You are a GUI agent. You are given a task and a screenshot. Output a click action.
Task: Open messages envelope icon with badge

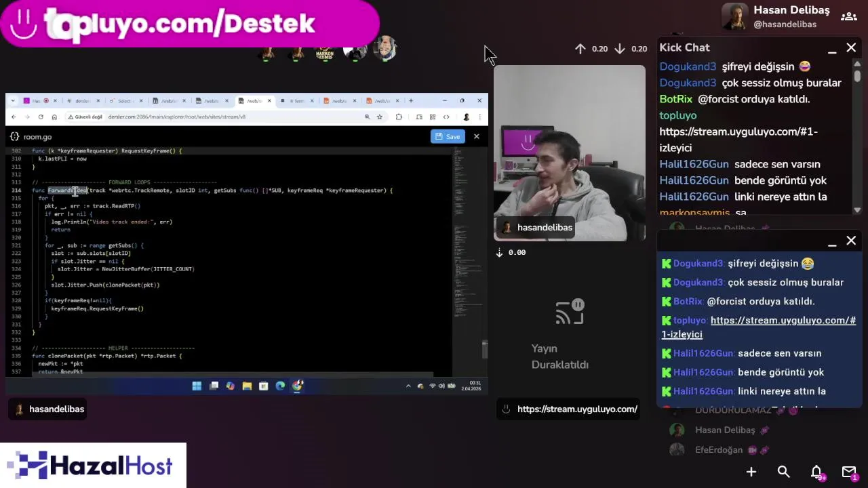[x=850, y=472]
